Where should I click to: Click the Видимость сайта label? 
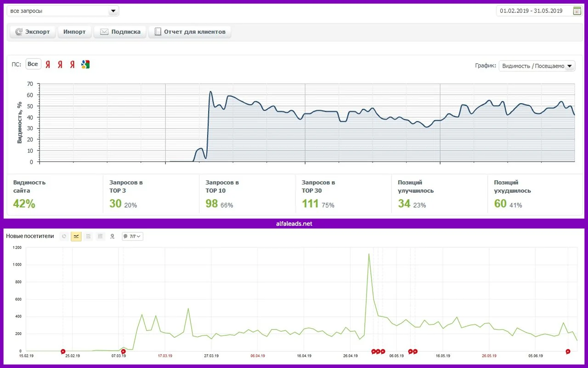point(29,186)
